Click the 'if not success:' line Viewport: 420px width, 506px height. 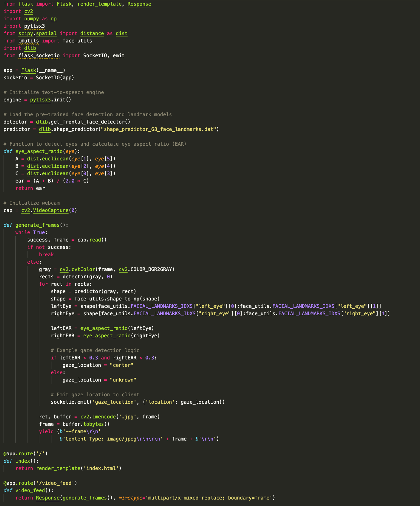tap(49, 247)
